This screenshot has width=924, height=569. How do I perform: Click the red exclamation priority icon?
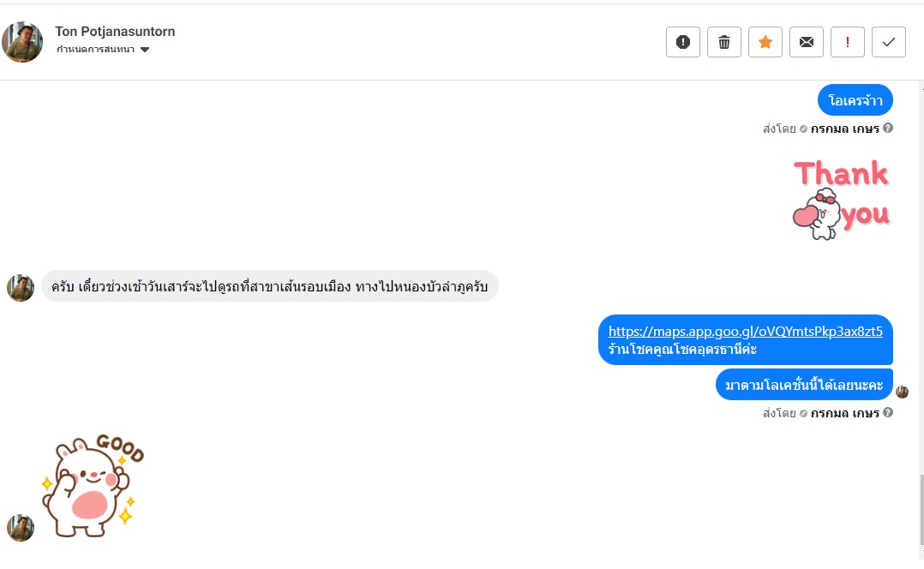848,42
